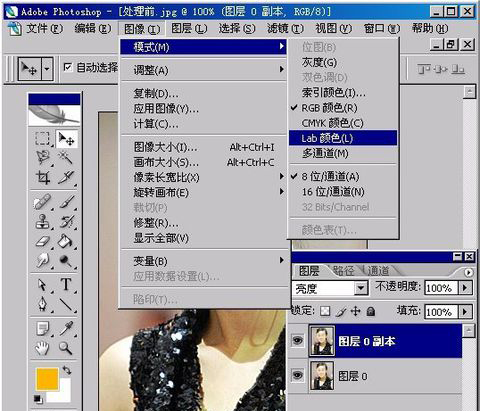
Task: Open the 滤镜(T) menu
Action: [x=285, y=29]
